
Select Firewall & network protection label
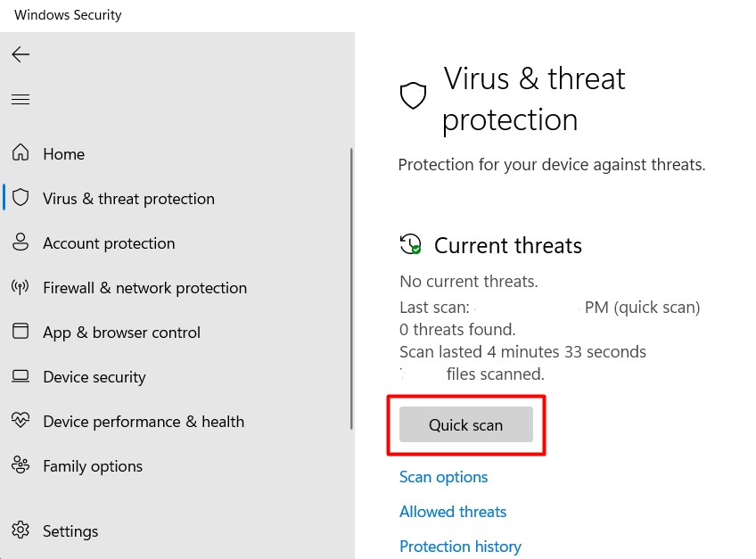pos(144,288)
